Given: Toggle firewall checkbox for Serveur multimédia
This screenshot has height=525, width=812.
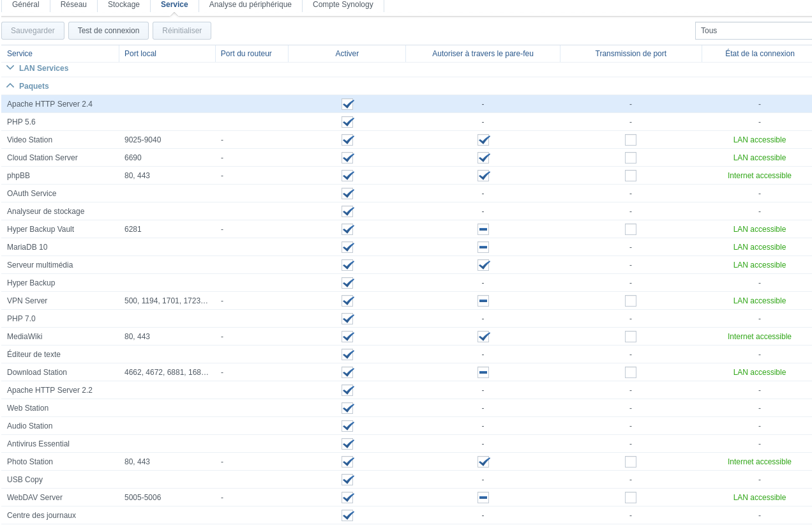Looking at the screenshot, I should (x=483, y=265).
